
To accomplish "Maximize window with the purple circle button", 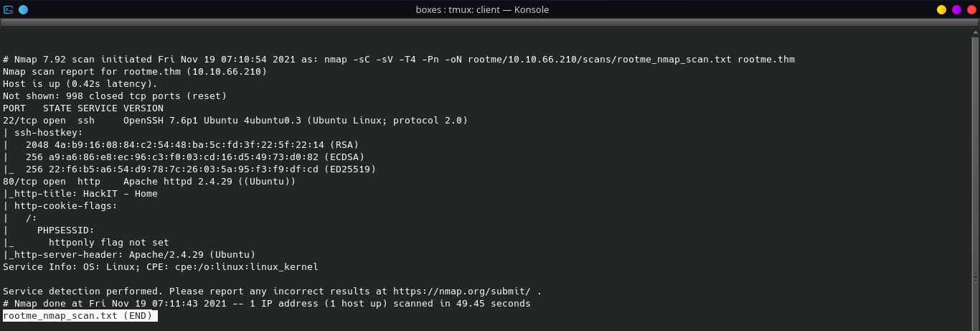I will (957, 9).
